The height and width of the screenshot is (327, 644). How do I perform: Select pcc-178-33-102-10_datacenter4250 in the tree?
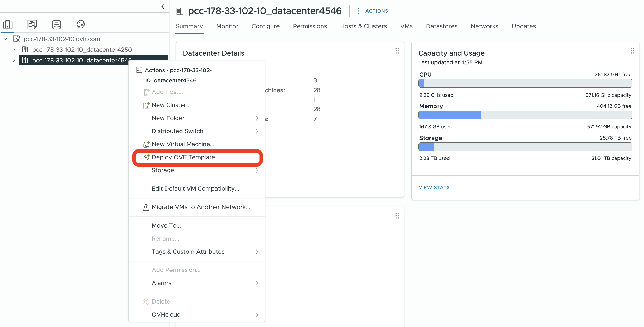point(82,50)
